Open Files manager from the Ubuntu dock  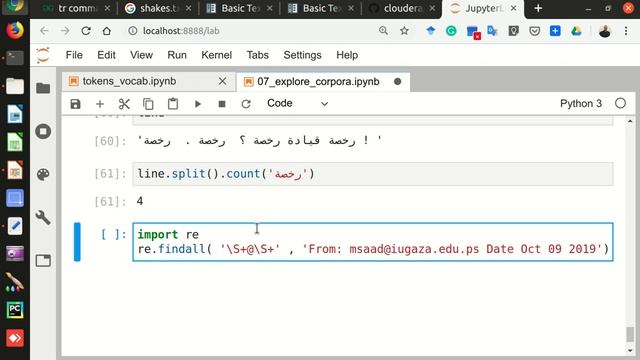pos(15,86)
